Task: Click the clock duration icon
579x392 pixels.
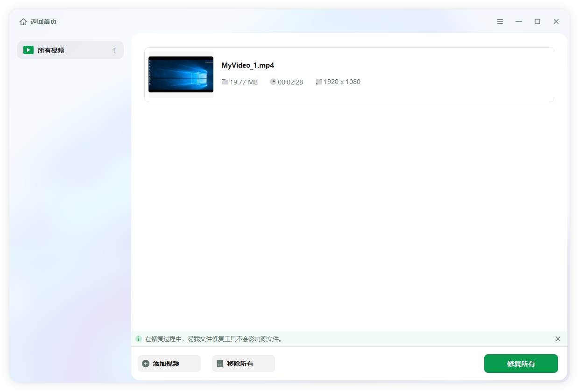Action: tap(273, 82)
